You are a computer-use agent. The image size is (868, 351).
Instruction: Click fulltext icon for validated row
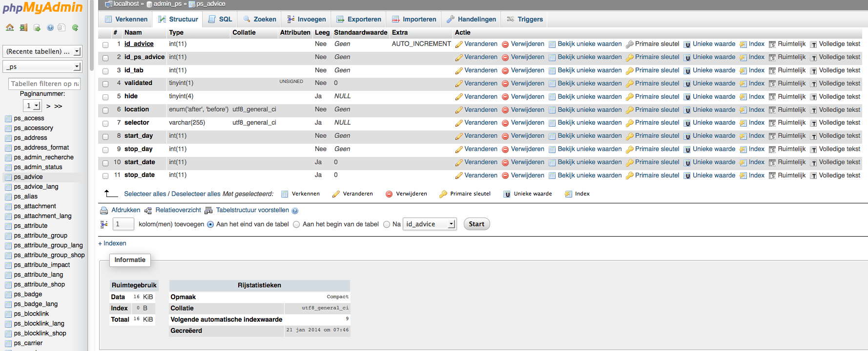(813, 84)
